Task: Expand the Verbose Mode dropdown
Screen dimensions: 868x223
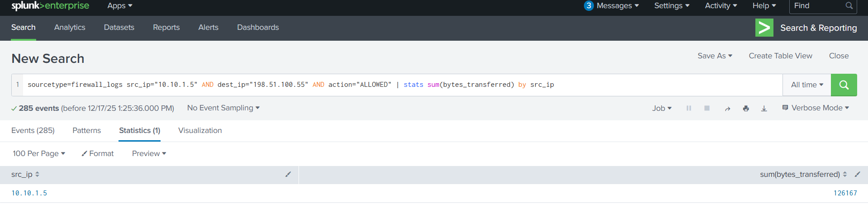Action: coord(816,108)
